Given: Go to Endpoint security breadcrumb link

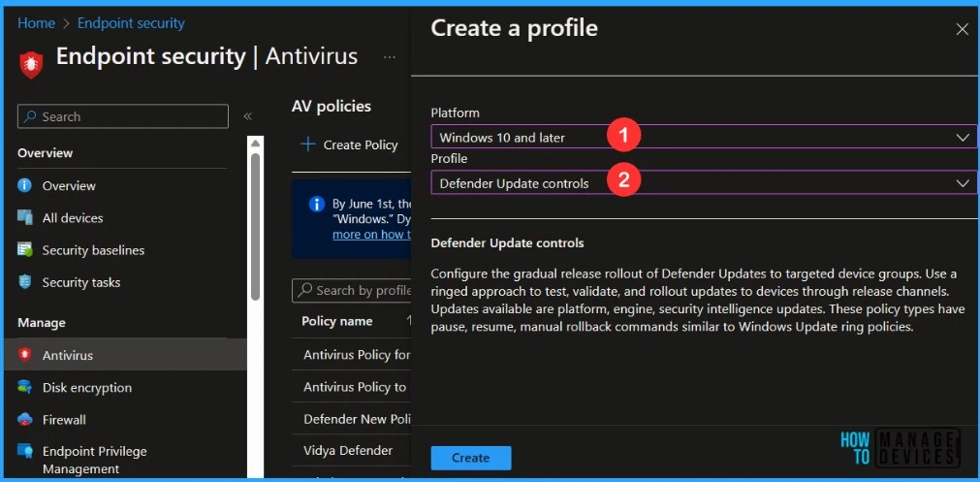Looking at the screenshot, I should [x=131, y=23].
